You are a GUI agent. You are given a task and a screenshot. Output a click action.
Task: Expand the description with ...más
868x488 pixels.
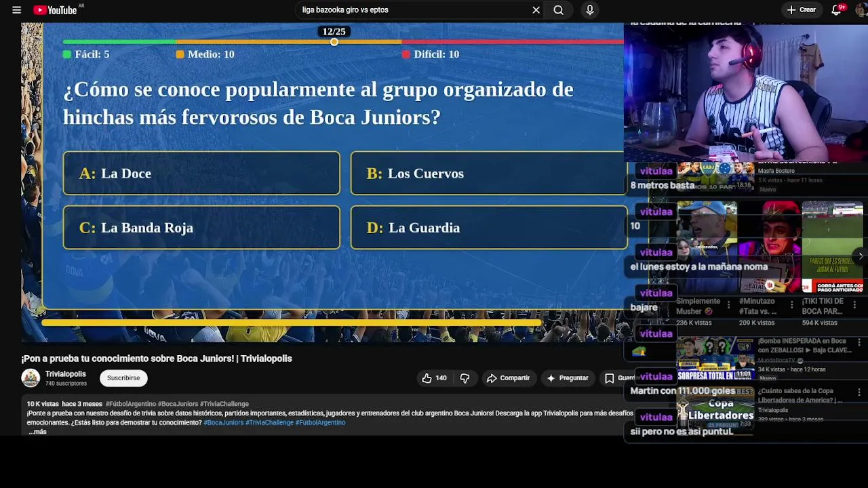pyautogui.click(x=38, y=432)
